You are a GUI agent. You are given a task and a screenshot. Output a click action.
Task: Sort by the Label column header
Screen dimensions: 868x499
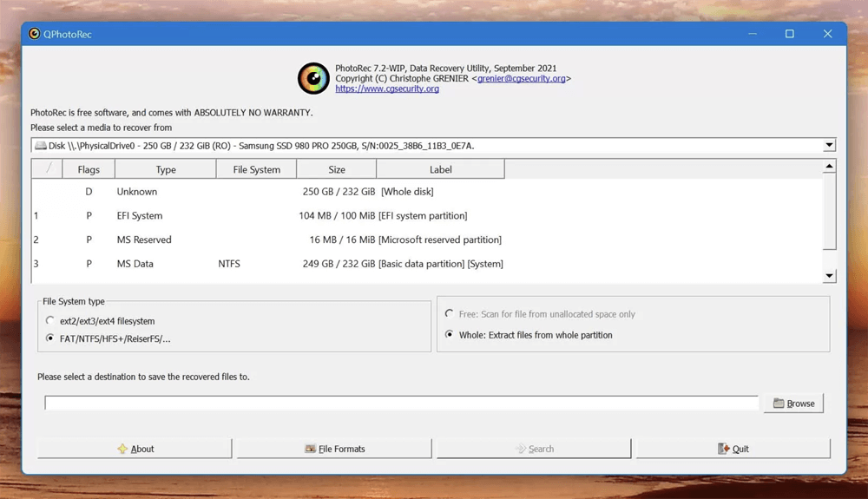[x=441, y=169]
